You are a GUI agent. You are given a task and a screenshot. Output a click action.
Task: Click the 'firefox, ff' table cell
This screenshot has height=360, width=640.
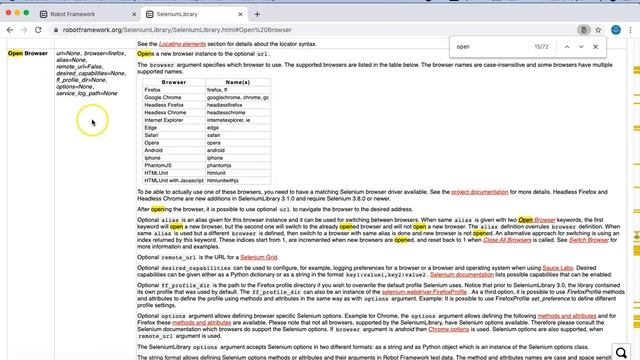point(238,90)
